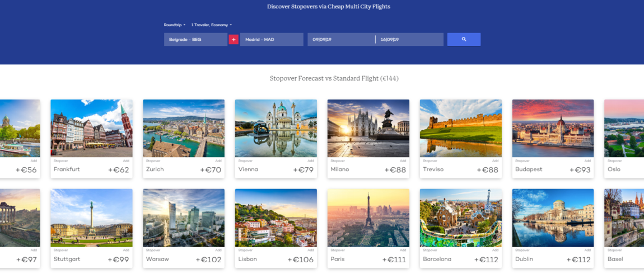Click the Stuttgart city name
Viewport: 644px width, 274px height.
click(67, 259)
